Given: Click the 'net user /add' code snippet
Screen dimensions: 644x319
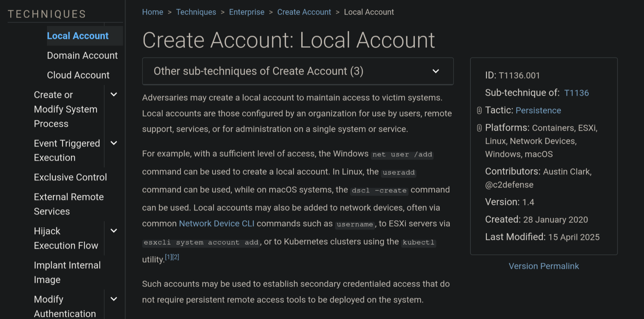Looking at the screenshot, I should tap(402, 154).
